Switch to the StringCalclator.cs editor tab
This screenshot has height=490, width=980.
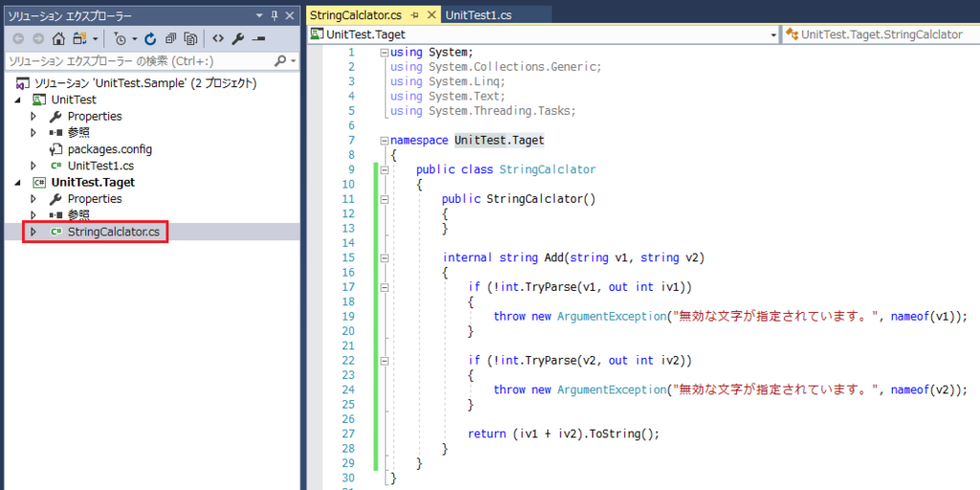click(356, 15)
